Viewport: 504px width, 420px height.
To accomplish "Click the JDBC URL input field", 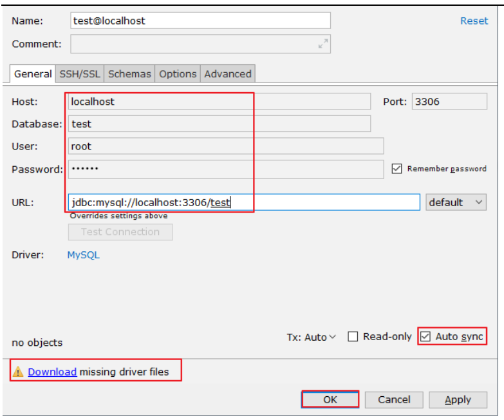I will 244,202.
